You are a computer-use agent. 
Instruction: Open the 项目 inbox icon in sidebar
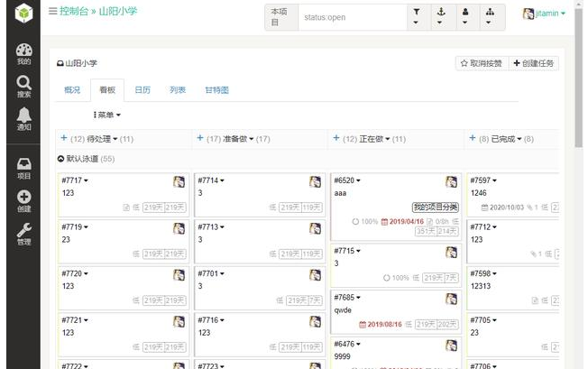tap(23, 168)
